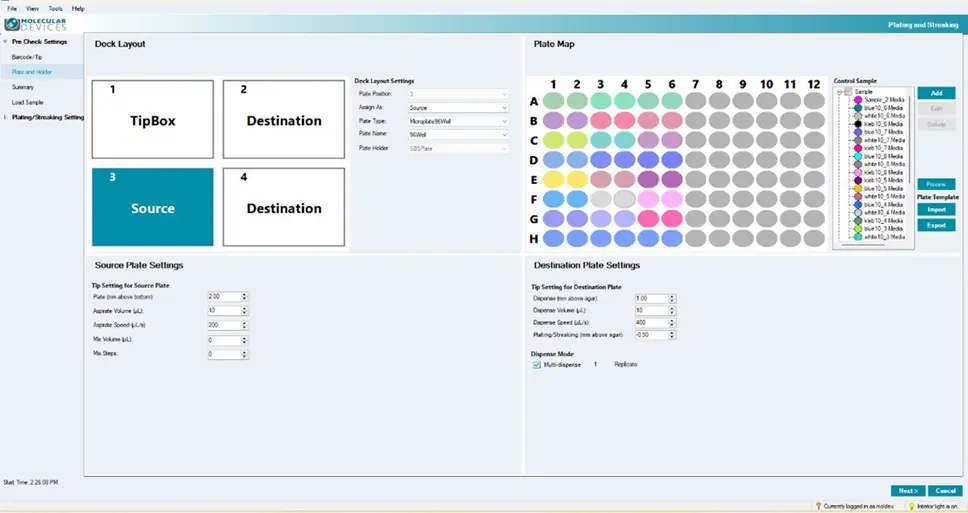Screen dimensions: 968x513
Task: Select kleb10_6 Media black swatch
Action: click(x=857, y=124)
